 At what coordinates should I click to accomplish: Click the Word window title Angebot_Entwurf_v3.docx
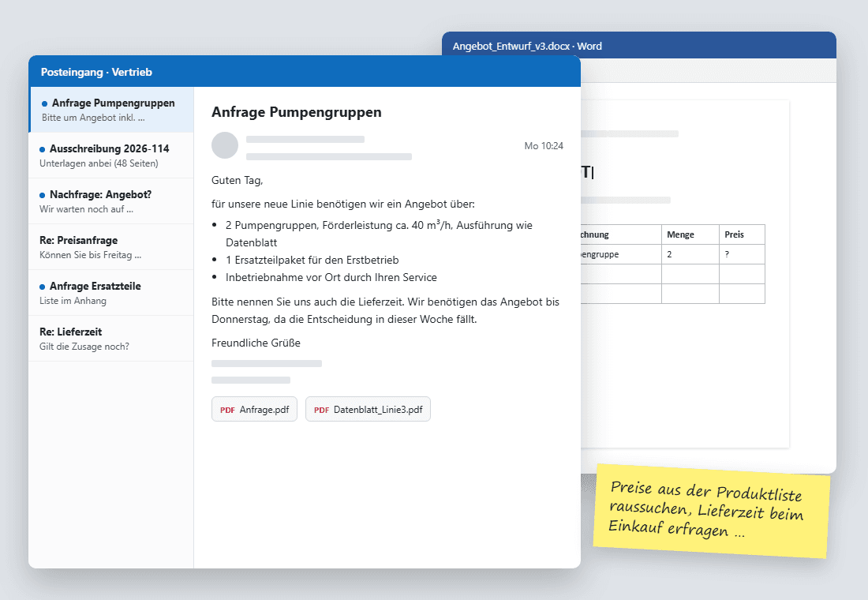point(527,46)
